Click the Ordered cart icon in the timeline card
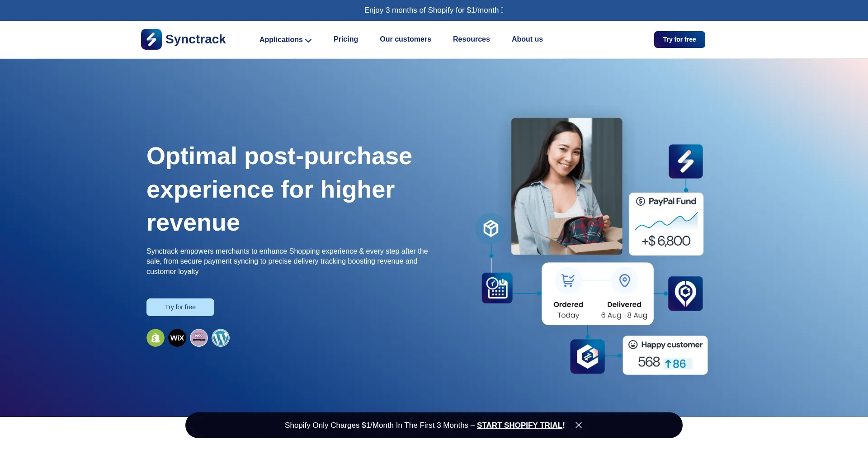Image resolution: width=868 pixels, height=449 pixels. pyautogui.click(x=568, y=281)
